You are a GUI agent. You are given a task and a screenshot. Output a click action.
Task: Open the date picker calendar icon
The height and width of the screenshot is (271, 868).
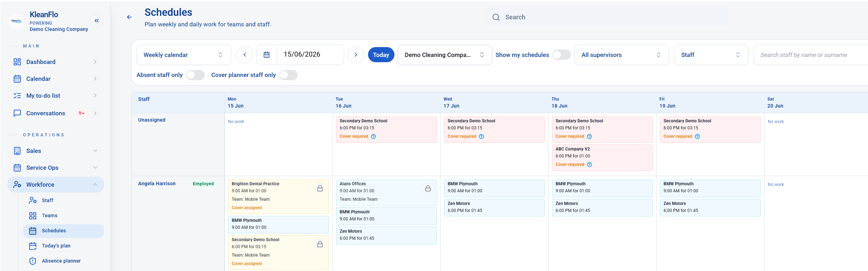click(x=267, y=55)
